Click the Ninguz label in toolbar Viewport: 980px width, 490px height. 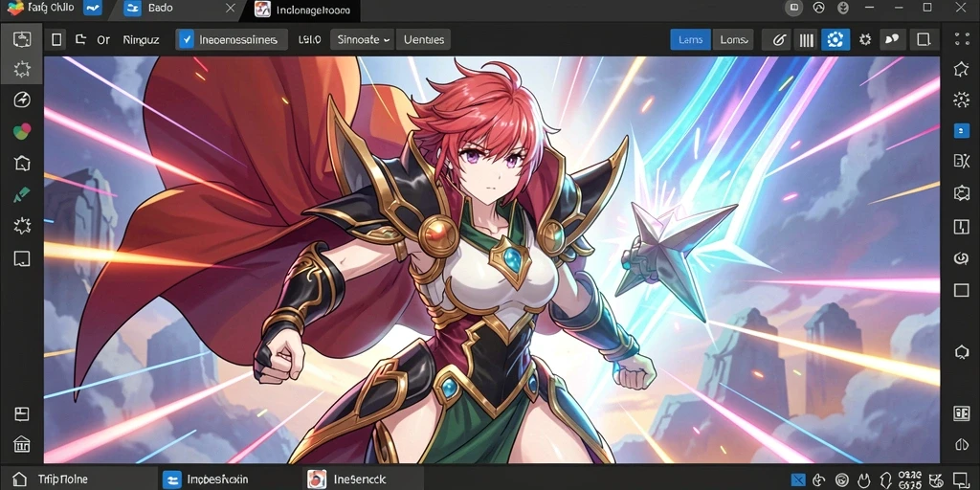pyautogui.click(x=142, y=40)
